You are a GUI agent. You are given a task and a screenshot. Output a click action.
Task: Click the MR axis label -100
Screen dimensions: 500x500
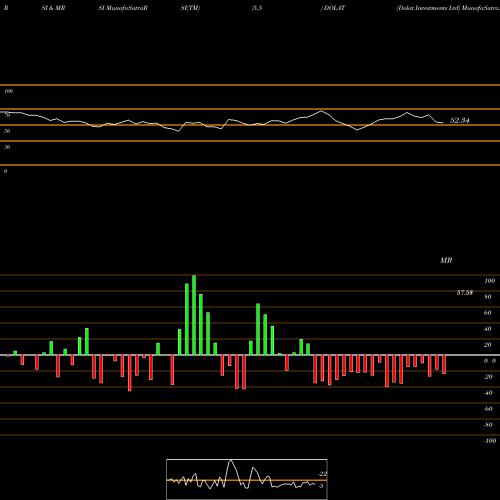coord(490,441)
